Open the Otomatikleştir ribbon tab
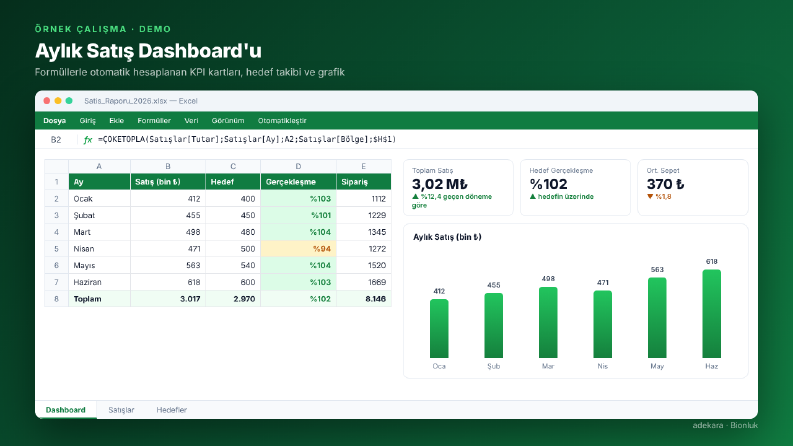 [x=282, y=120]
